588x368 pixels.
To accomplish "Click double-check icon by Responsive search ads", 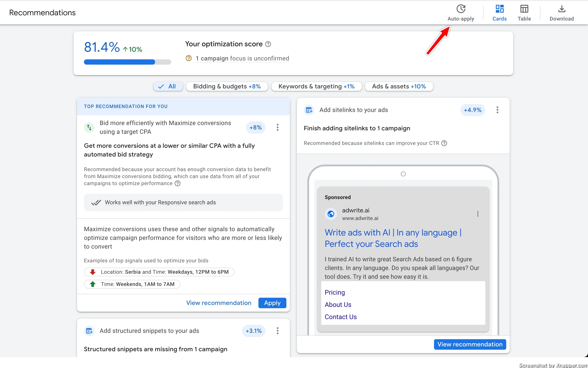I will (96, 203).
